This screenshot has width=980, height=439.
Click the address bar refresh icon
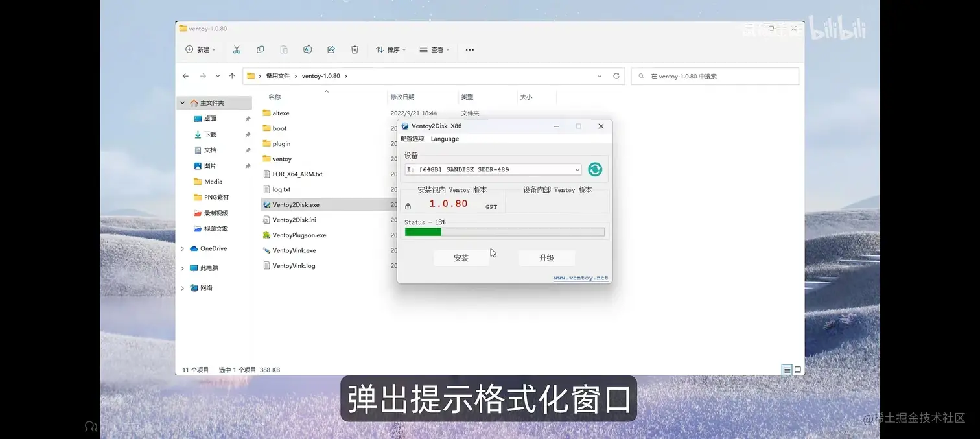pyautogui.click(x=616, y=76)
